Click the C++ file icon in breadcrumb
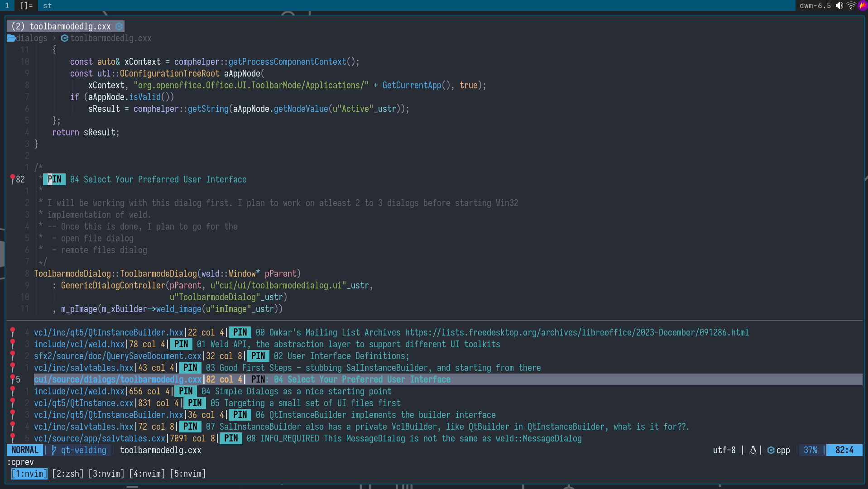 click(65, 38)
